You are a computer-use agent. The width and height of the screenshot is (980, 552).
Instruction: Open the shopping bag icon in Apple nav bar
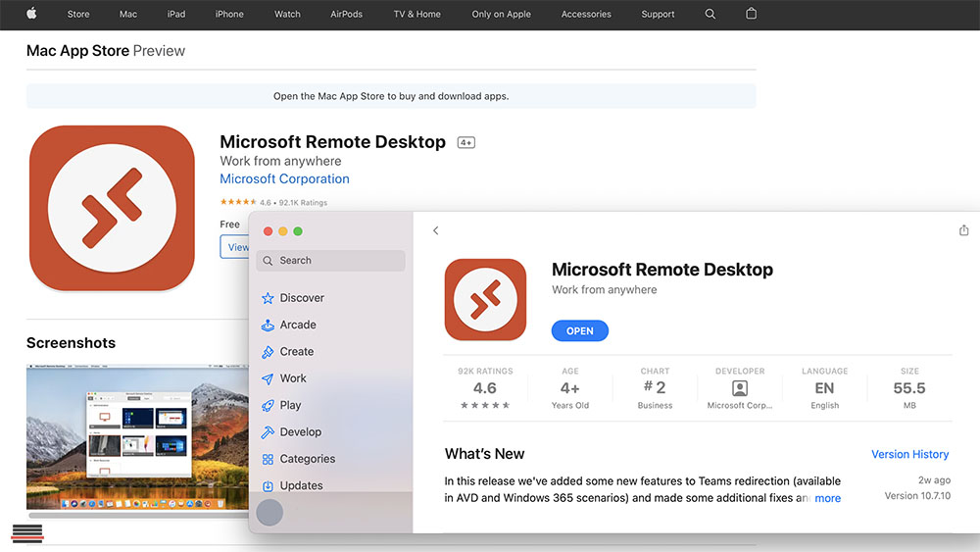pyautogui.click(x=752, y=13)
